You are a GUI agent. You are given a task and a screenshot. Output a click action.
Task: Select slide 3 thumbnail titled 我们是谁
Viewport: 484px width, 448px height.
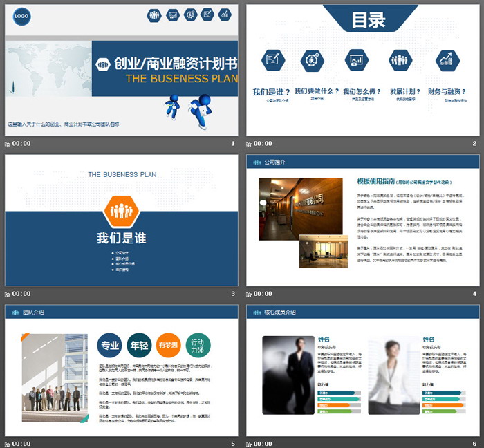point(121,220)
